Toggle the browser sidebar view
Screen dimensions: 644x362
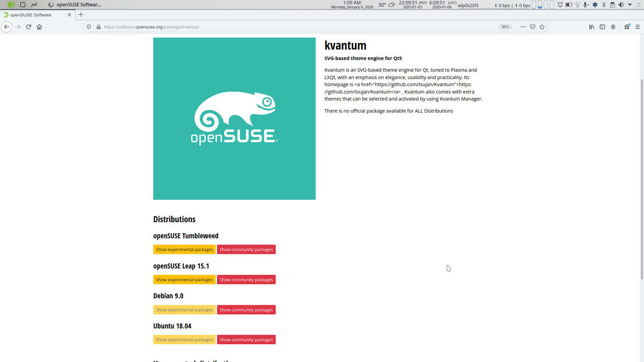(x=602, y=27)
